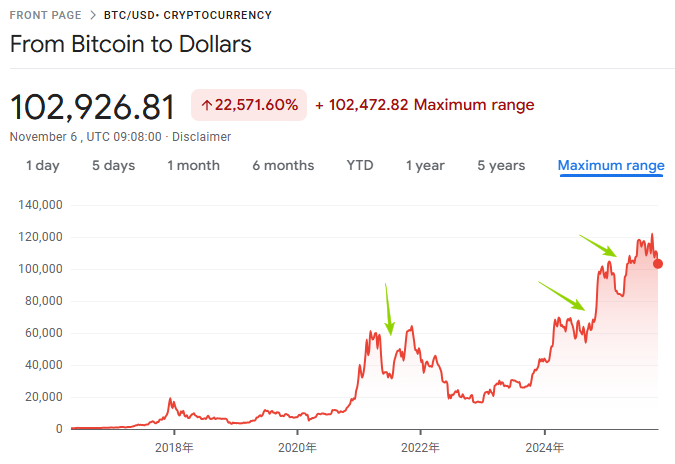
Task: Switch to 5 days range
Action: [x=113, y=165]
